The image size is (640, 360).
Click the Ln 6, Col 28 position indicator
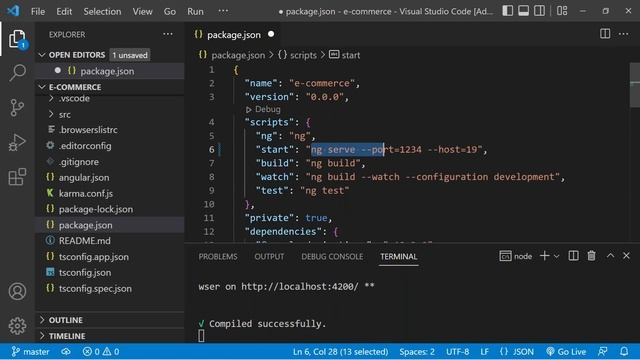coord(340,351)
